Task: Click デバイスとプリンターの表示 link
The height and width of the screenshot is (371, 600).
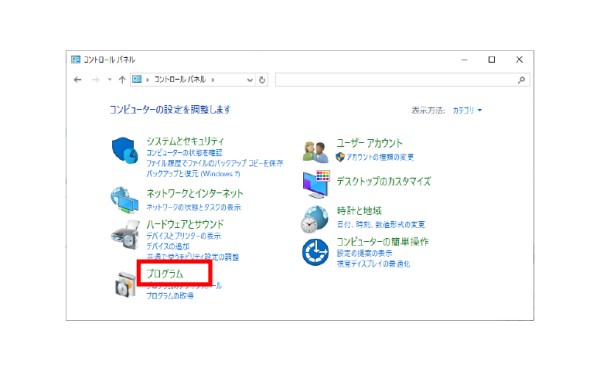Action: tap(184, 236)
